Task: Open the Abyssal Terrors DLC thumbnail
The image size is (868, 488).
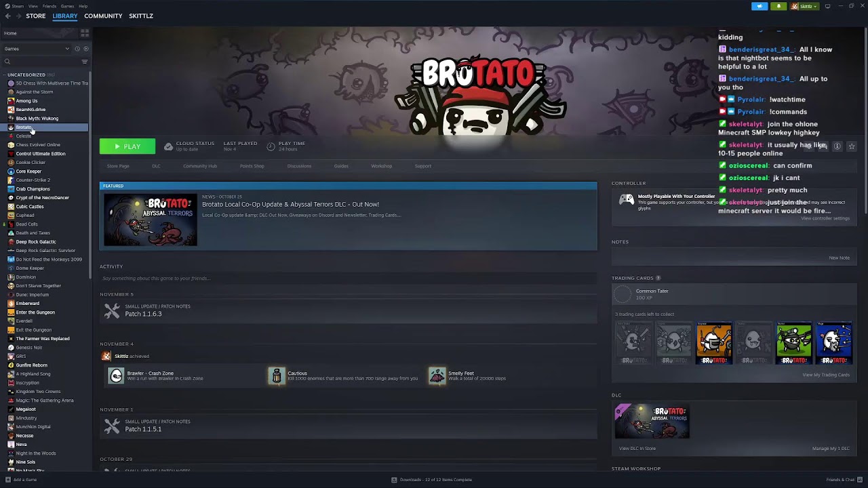Action: pos(652,422)
